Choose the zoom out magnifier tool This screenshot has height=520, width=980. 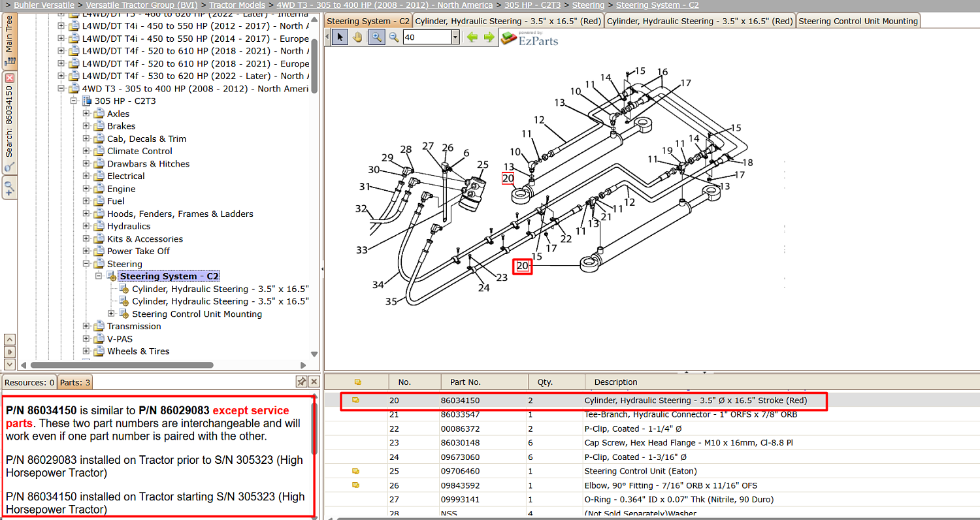tap(394, 37)
